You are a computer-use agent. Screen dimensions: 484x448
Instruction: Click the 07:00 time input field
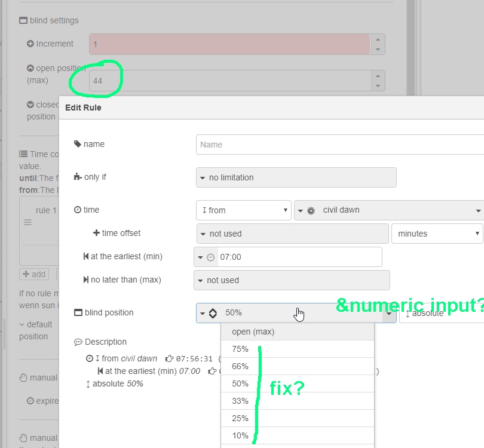point(299,257)
